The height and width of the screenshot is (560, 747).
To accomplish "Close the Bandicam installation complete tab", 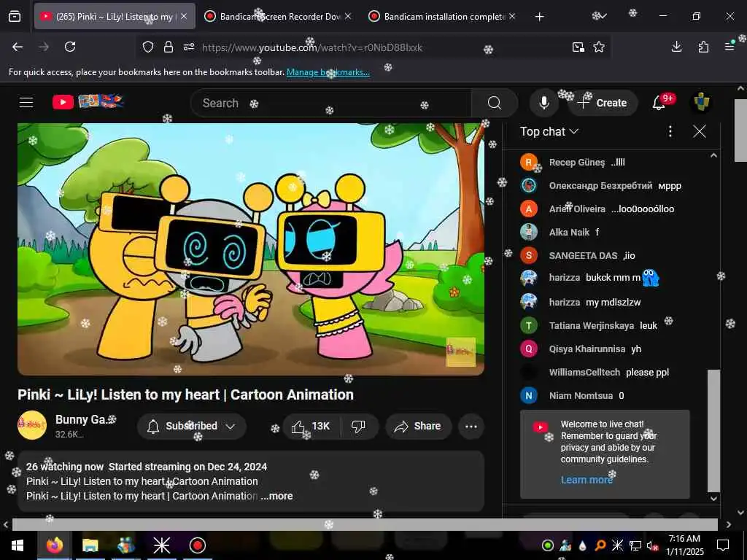I will [x=512, y=16].
